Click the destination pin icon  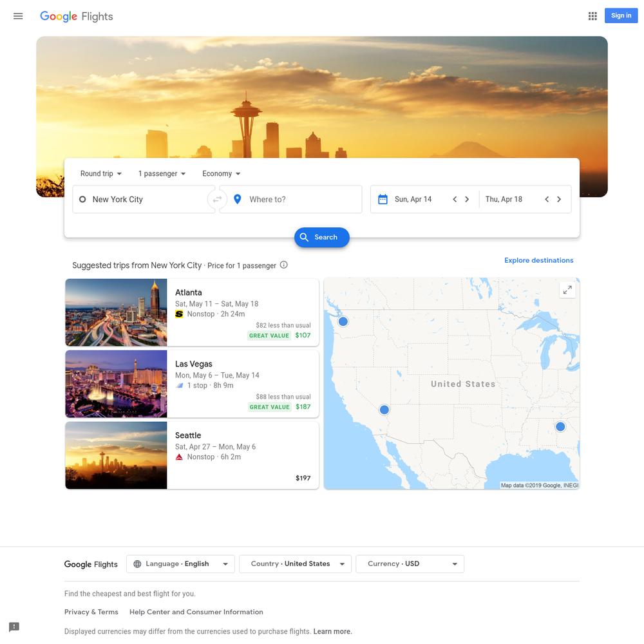pos(238,199)
